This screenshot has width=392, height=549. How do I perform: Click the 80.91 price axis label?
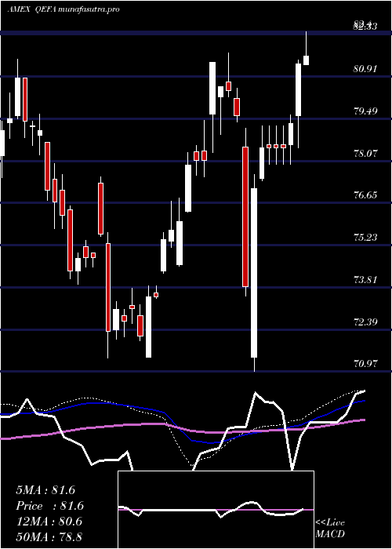(365, 69)
